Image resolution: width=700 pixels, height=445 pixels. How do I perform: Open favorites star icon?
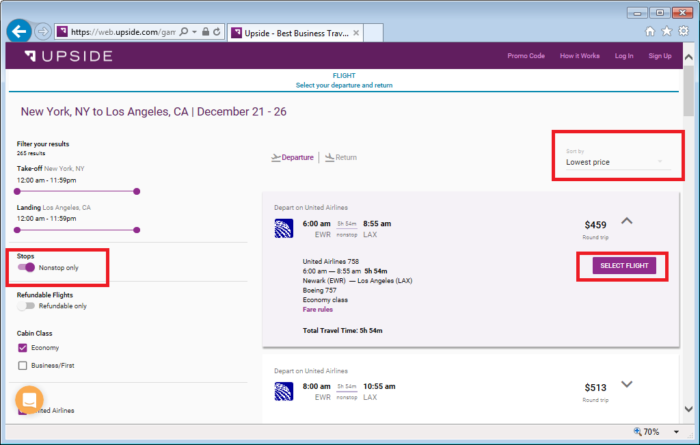click(x=667, y=31)
